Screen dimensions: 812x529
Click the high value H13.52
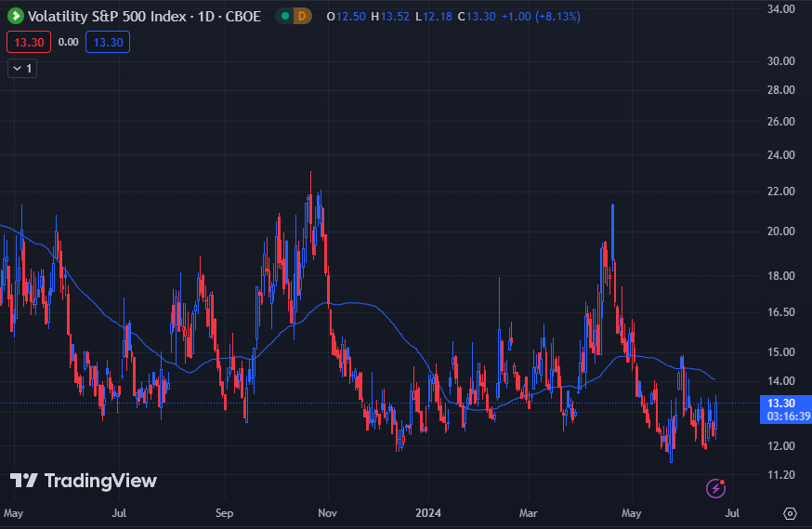pyautogui.click(x=390, y=17)
